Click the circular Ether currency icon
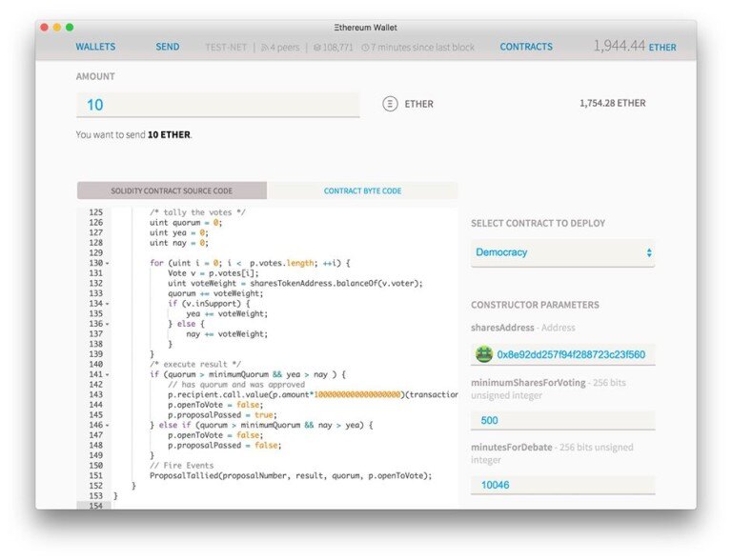This screenshot has width=732, height=560. point(389,105)
